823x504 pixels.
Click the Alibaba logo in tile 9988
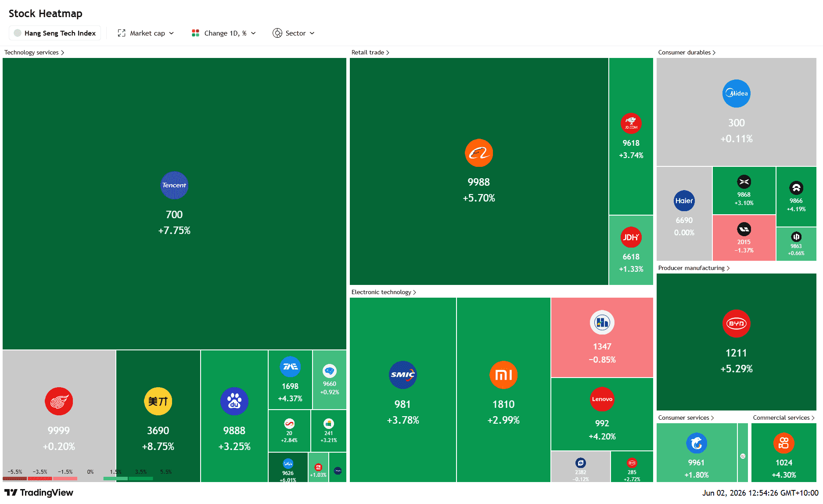point(479,153)
